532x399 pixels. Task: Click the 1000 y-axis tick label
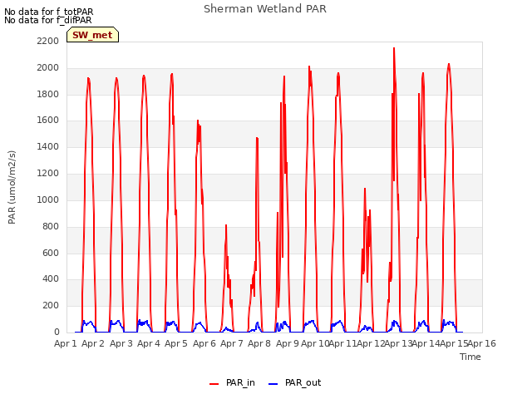click(x=48, y=199)
